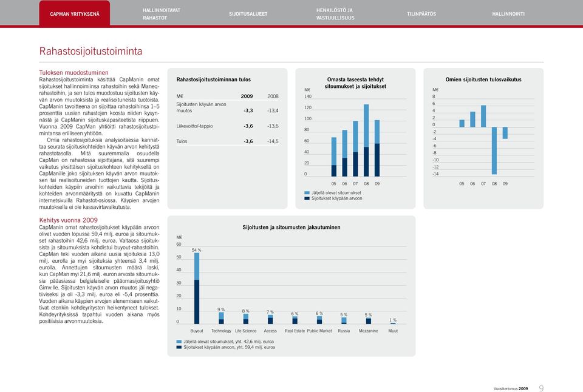This screenshot has width=583, height=392.
Task: Select the Rahastosijoitustoiminnan tulos table title
Action: (213, 79)
